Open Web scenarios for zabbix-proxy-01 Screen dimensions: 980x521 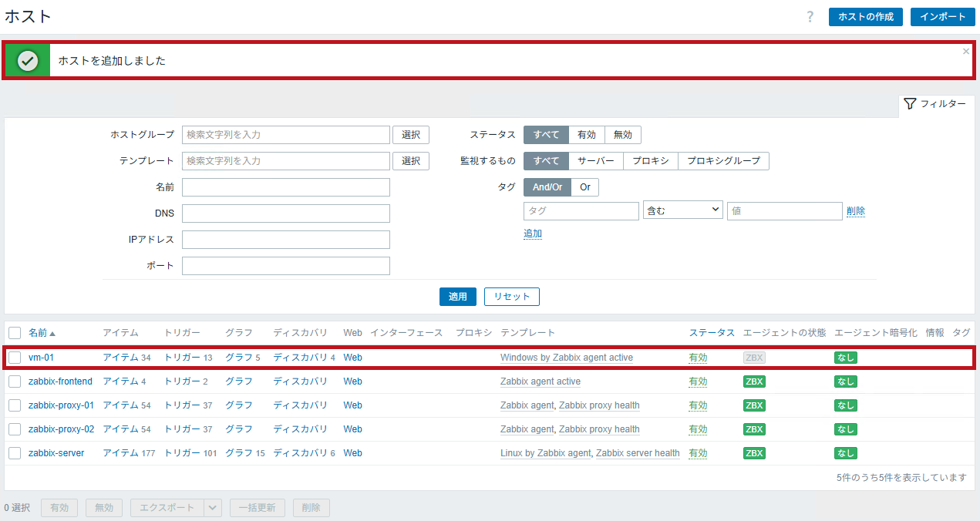point(352,405)
